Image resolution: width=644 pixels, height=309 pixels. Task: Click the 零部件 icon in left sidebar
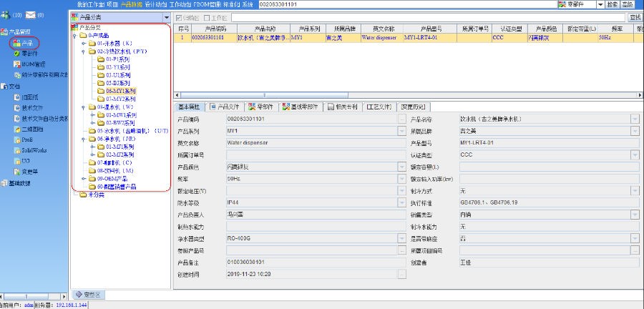[x=16, y=53]
